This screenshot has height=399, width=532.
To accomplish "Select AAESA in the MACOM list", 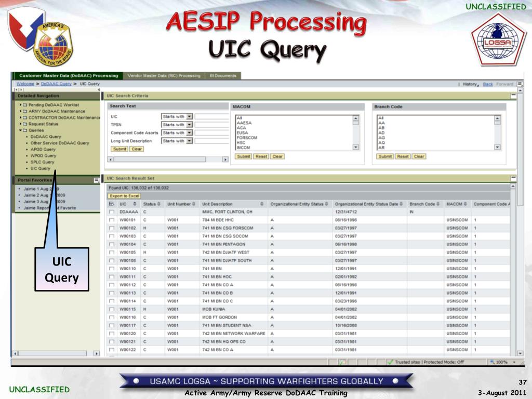I will 244,123.
